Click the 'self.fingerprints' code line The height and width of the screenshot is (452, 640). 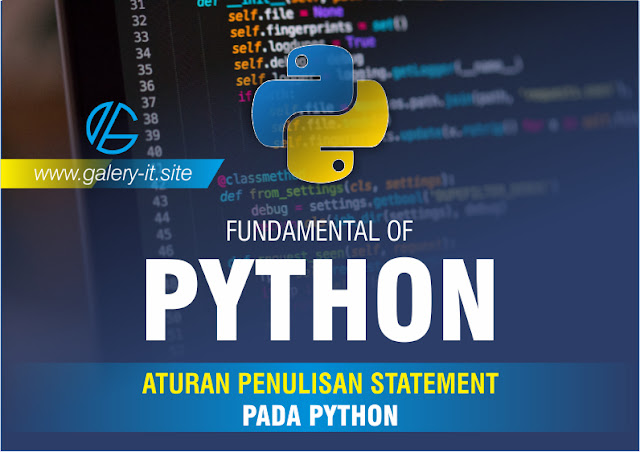coord(318,28)
